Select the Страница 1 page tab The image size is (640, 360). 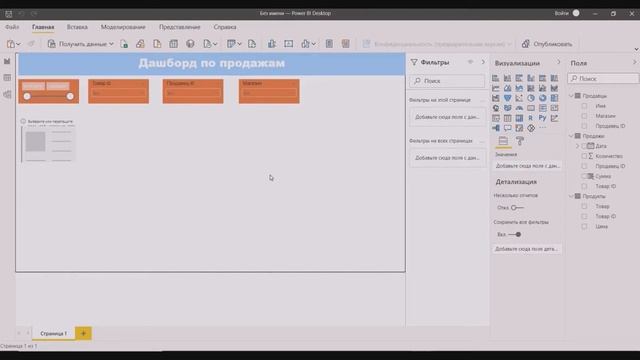pos(53,333)
